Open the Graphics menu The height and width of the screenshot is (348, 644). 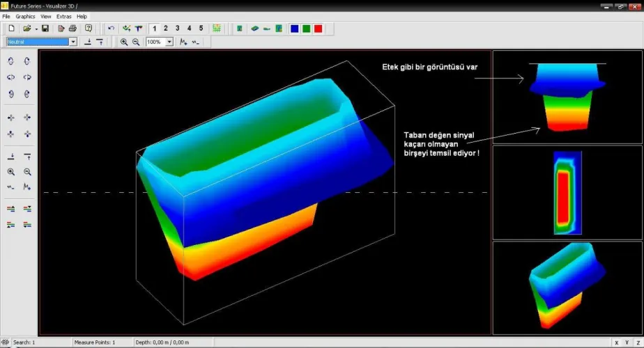pos(25,16)
